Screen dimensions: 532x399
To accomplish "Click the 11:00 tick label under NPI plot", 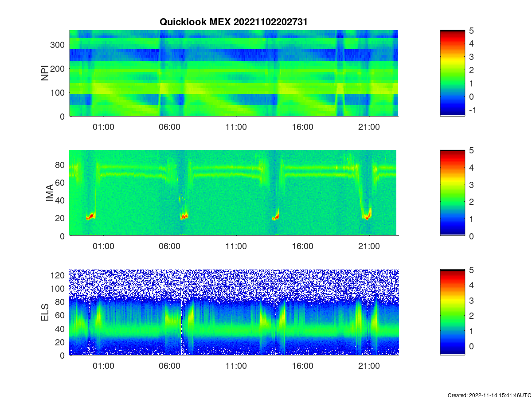I will (x=236, y=126).
